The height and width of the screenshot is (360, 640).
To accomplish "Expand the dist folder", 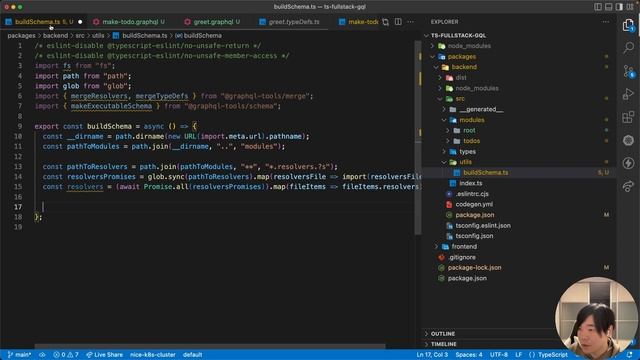I will pos(460,78).
